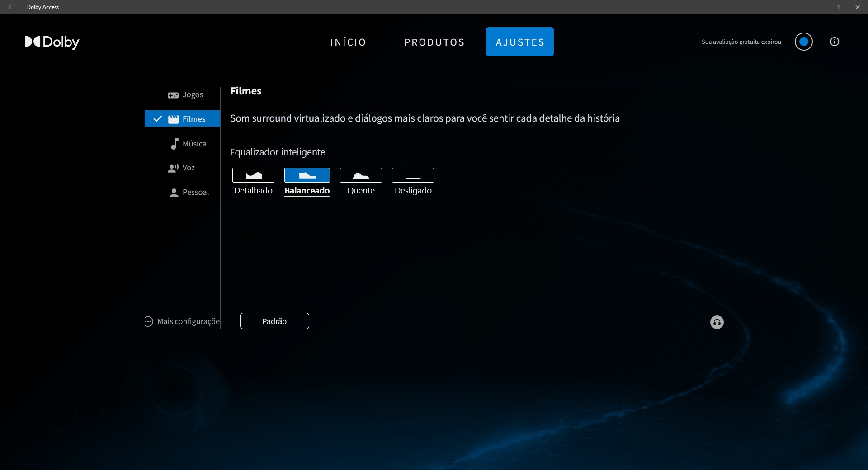Select the AJUSTES tab

point(520,42)
